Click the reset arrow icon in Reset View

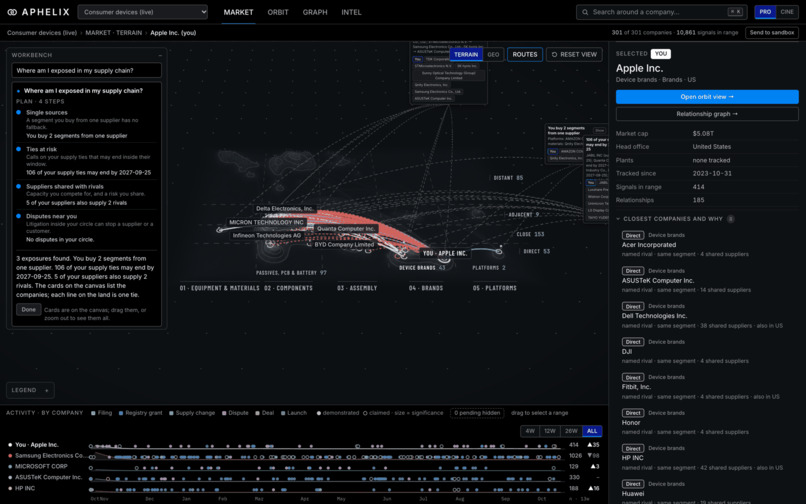point(554,55)
